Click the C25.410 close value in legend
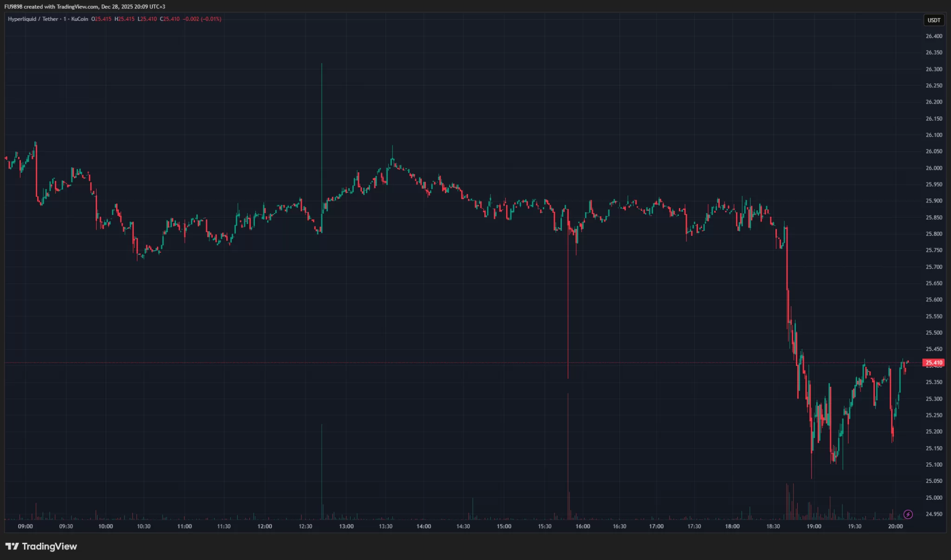 click(x=169, y=19)
